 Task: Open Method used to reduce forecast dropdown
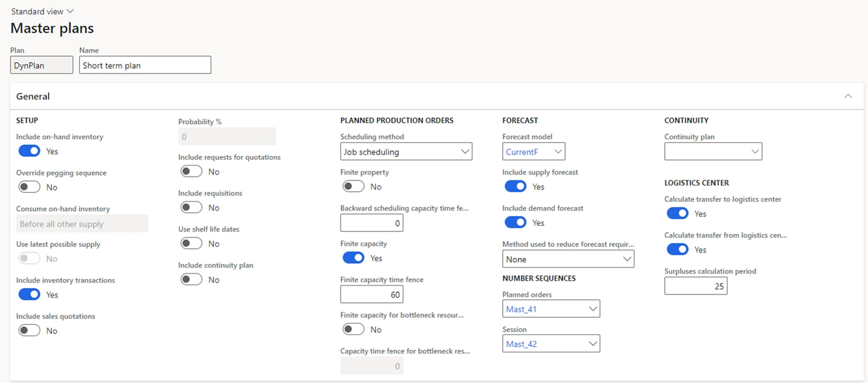pyautogui.click(x=627, y=259)
